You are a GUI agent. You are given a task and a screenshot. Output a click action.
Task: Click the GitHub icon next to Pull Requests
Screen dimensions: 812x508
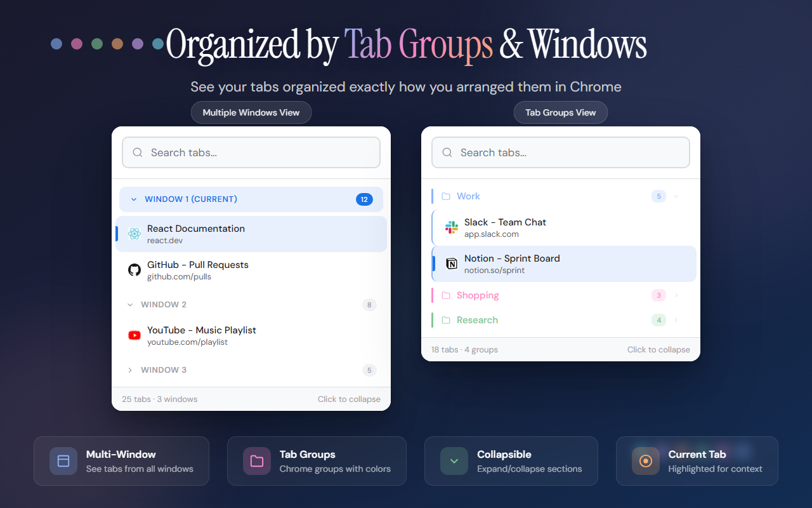pos(134,270)
